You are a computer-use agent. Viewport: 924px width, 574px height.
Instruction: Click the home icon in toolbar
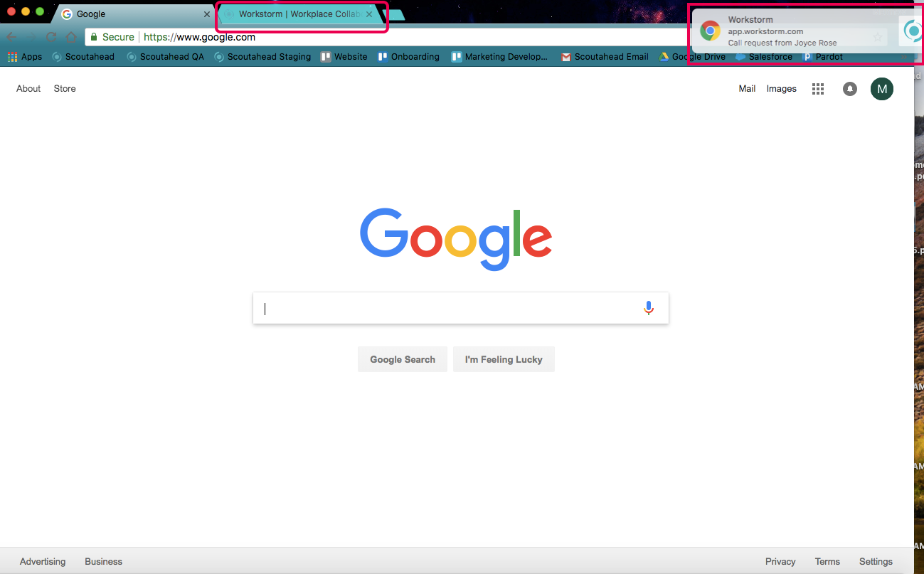coord(71,37)
